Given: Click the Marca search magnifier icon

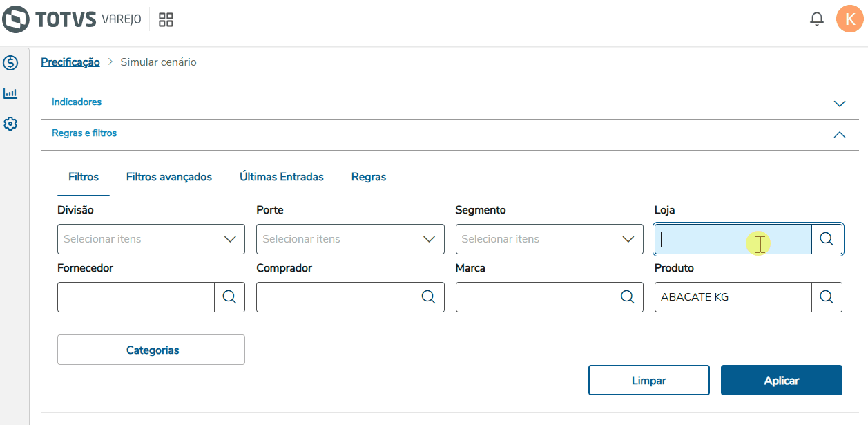Looking at the screenshot, I should (627, 297).
